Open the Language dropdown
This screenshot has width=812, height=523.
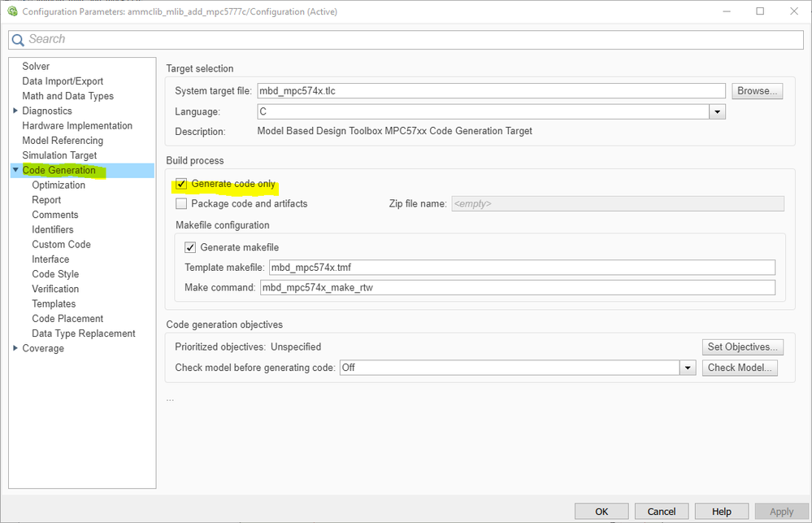[x=717, y=111]
